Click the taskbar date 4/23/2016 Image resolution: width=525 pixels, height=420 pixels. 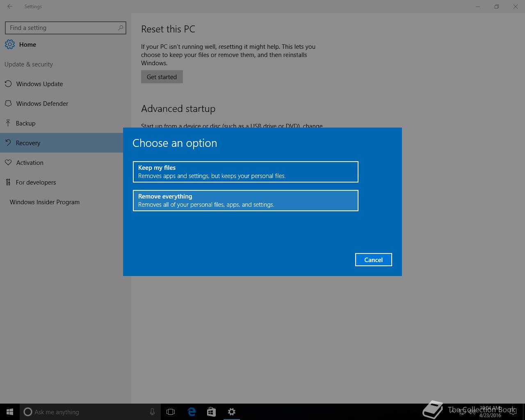coord(490,415)
